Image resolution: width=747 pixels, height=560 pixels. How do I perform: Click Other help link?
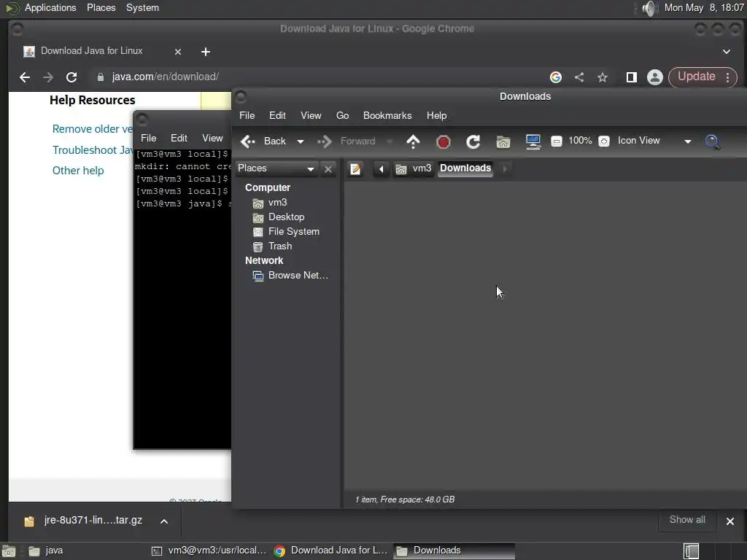click(78, 171)
